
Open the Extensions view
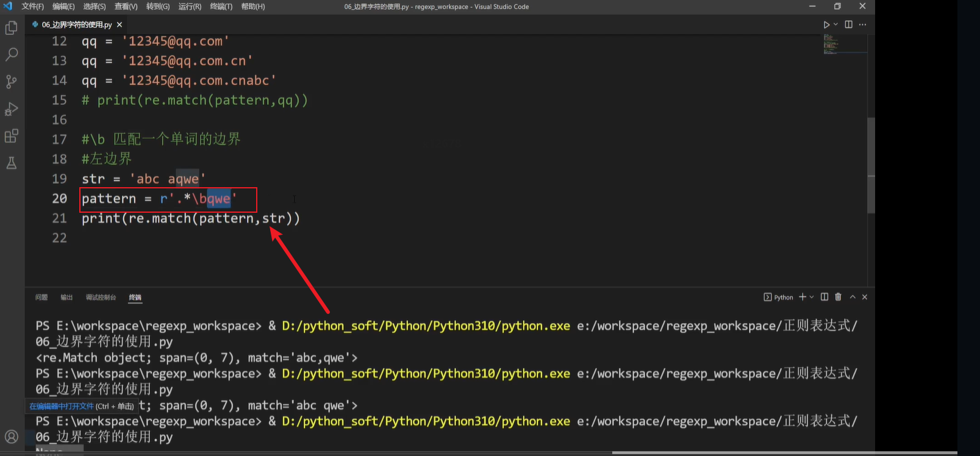click(12, 136)
